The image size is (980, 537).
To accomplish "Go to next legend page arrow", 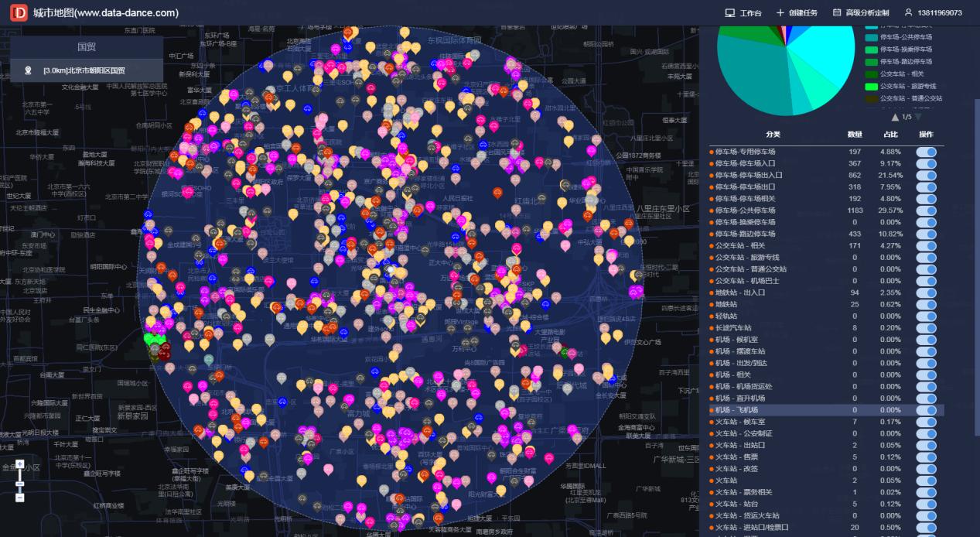I will point(918,117).
